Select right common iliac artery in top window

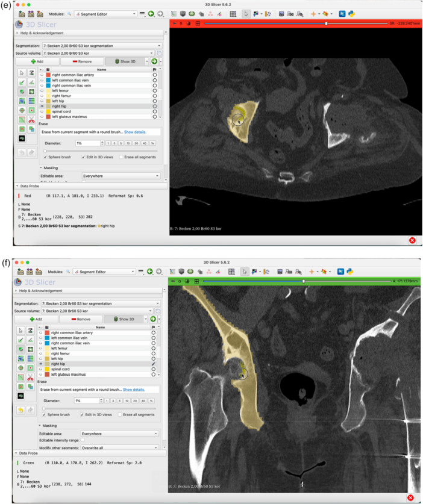click(73, 75)
